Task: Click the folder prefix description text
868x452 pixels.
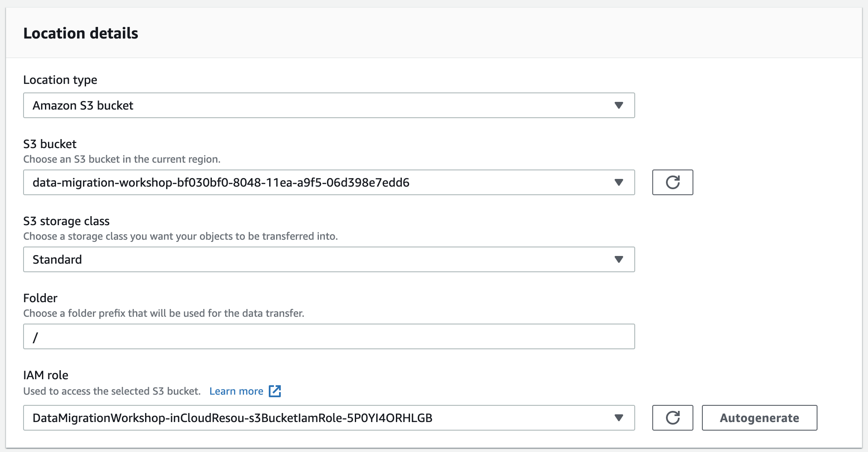Action: click(x=164, y=313)
